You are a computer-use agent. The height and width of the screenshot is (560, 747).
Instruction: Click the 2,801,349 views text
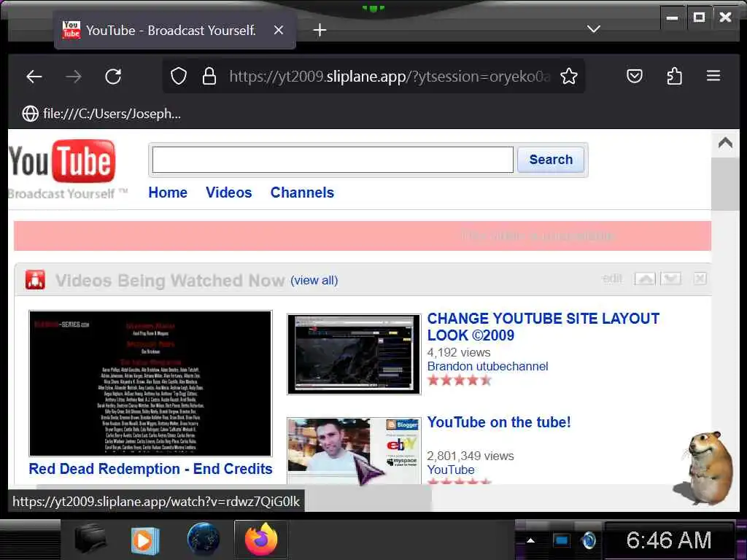[471, 456]
